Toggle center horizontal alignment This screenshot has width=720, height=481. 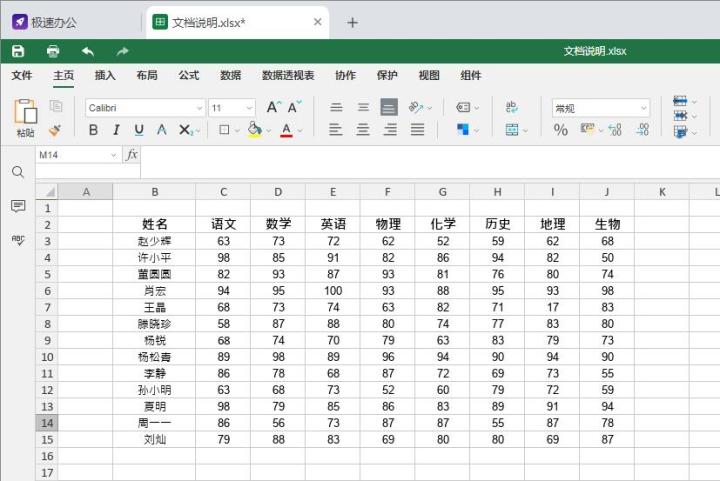coord(363,130)
